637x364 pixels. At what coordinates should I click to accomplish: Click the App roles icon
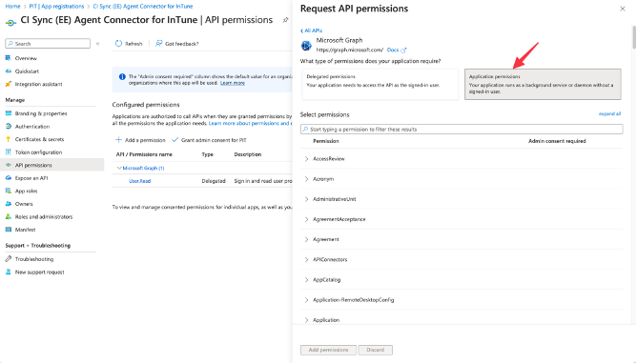click(9, 191)
